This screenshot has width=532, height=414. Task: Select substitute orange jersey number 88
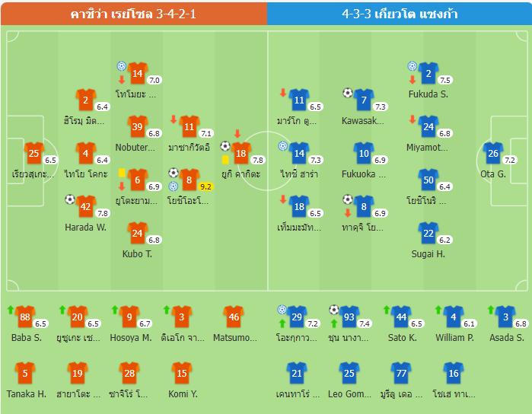(25, 317)
